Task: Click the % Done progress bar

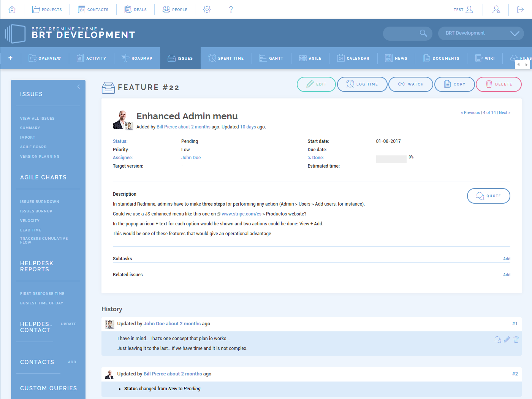Action: 391,159
